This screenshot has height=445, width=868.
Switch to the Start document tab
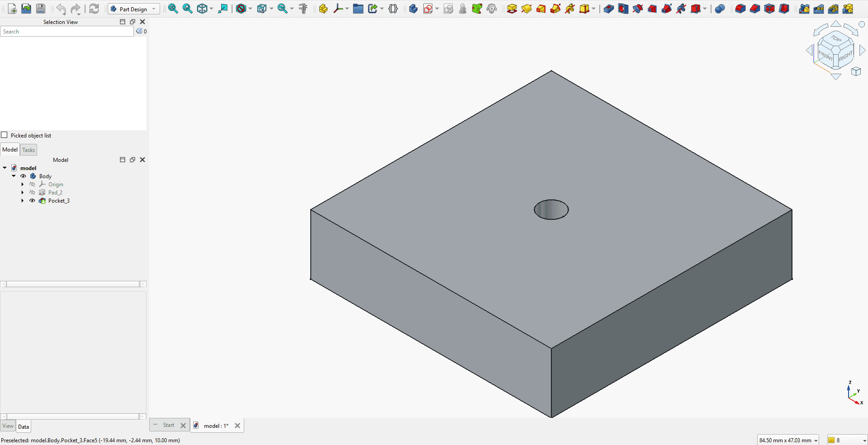tap(169, 425)
